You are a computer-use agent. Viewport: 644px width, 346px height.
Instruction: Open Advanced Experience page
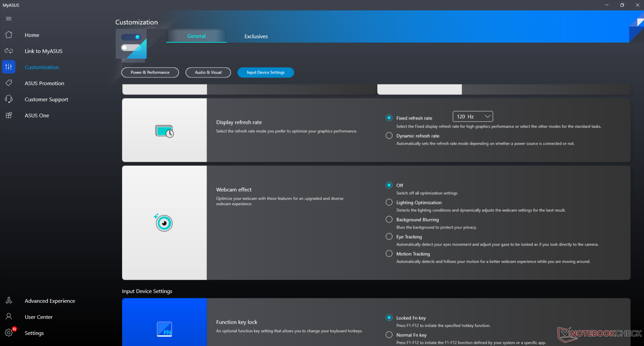pos(50,301)
